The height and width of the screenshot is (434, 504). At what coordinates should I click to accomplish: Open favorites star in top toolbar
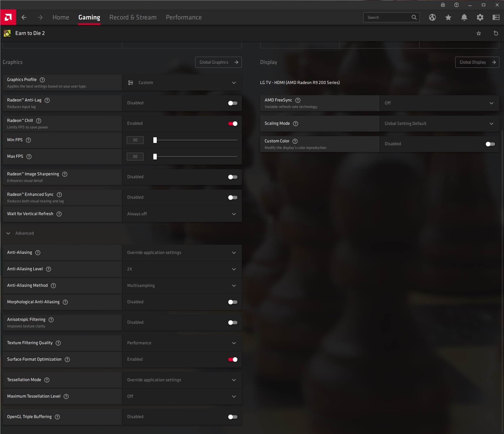[x=448, y=17]
